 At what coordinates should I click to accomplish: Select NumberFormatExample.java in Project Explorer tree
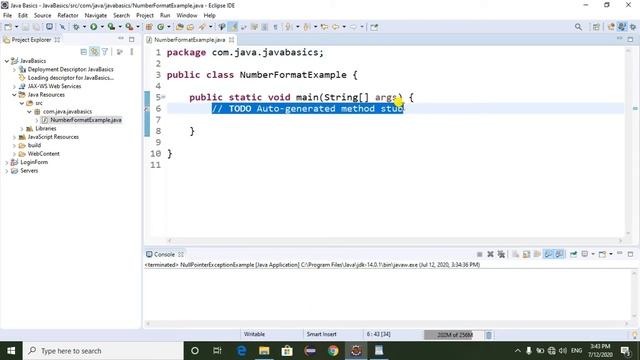[86, 120]
